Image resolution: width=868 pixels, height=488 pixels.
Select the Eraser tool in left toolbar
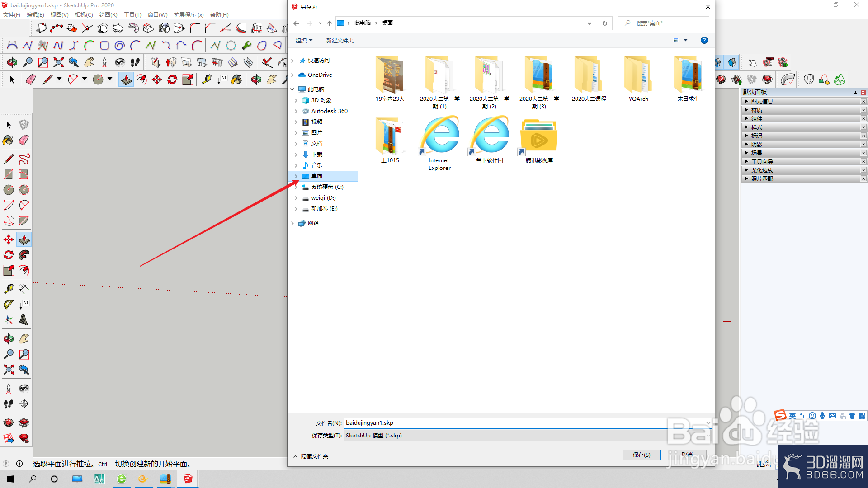point(24,140)
